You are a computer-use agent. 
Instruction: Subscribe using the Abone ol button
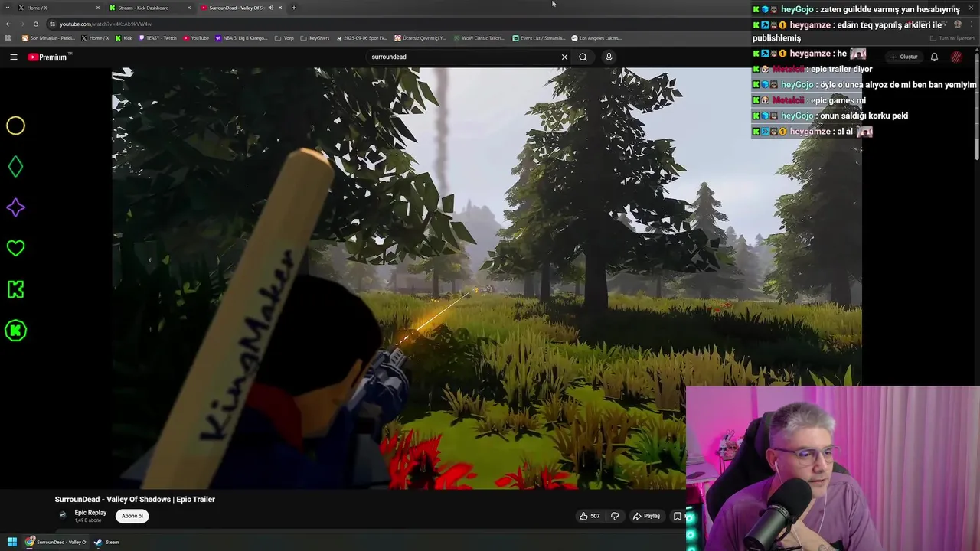click(x=132, y=516)
